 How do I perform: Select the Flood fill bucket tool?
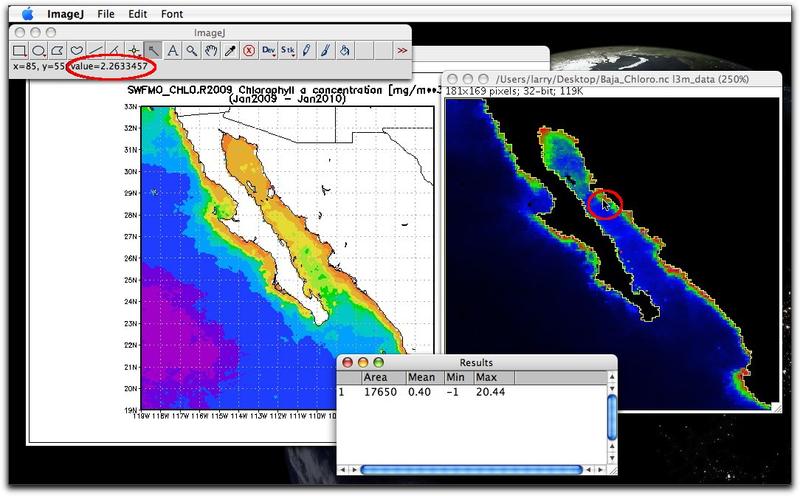point(344,51)
